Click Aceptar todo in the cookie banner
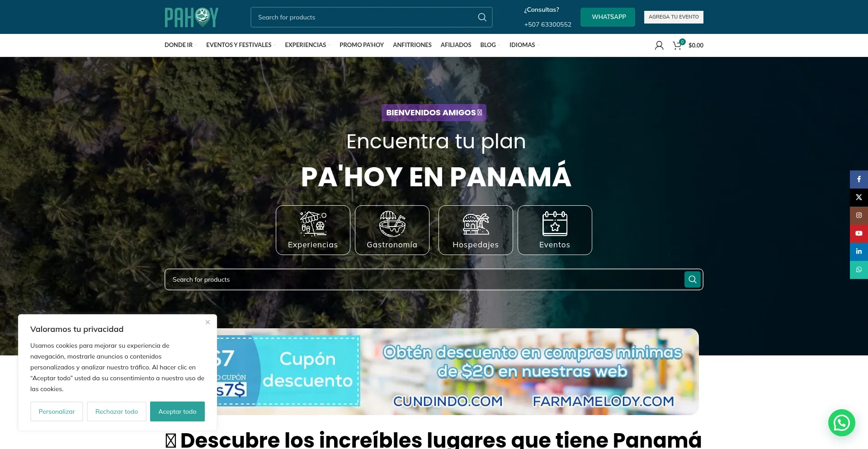This screenshot has width=868, height=449. pyautogui.click(x=177, y=411)
